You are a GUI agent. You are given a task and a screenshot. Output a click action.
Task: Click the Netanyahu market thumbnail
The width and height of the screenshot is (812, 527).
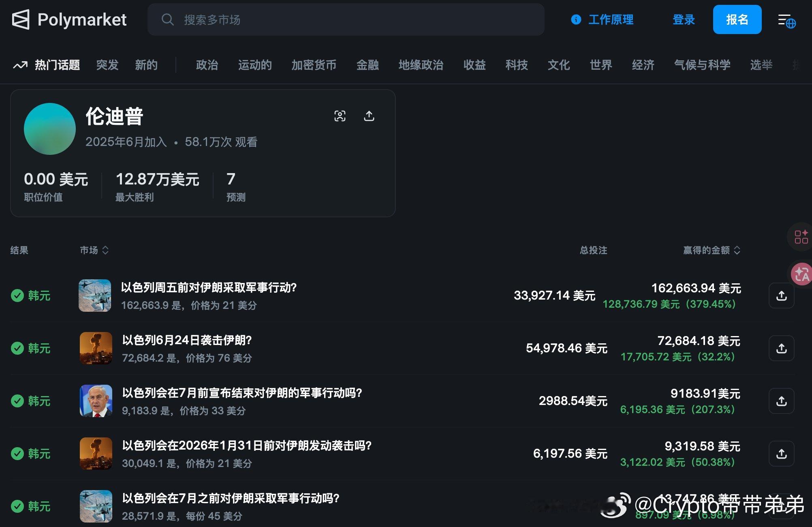click(x=96, y=401)
